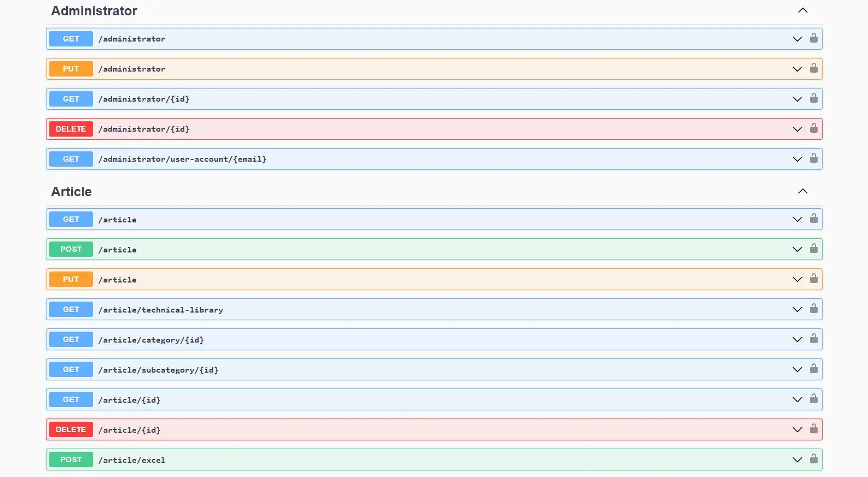Click lock icon for POST /article/excel
Screen dimensions: 868x477
[813, 459]
